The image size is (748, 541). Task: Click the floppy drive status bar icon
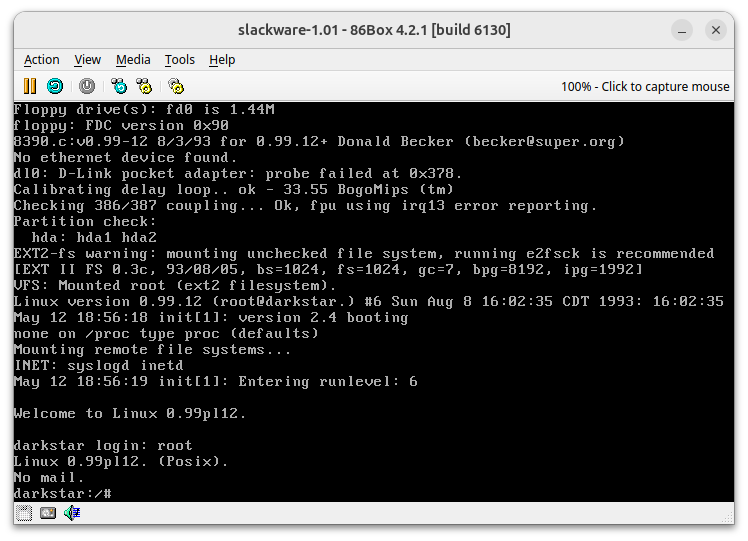click(x=24, y=513)
